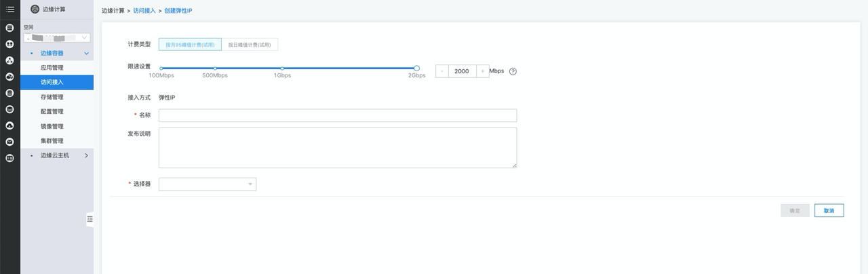868x274 pixels.
Task: Open 镜像管理 in the side menu
Action: [x=52, y=126]
